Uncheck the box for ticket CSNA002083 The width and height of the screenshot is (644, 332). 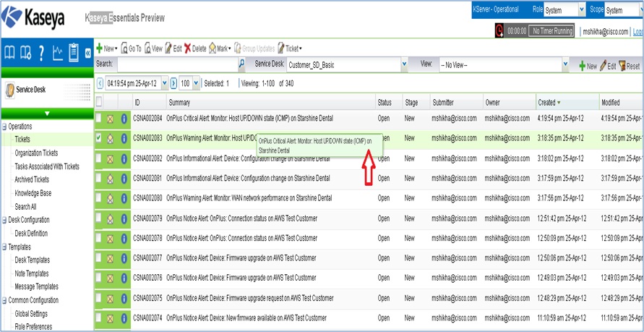(98, 138)
